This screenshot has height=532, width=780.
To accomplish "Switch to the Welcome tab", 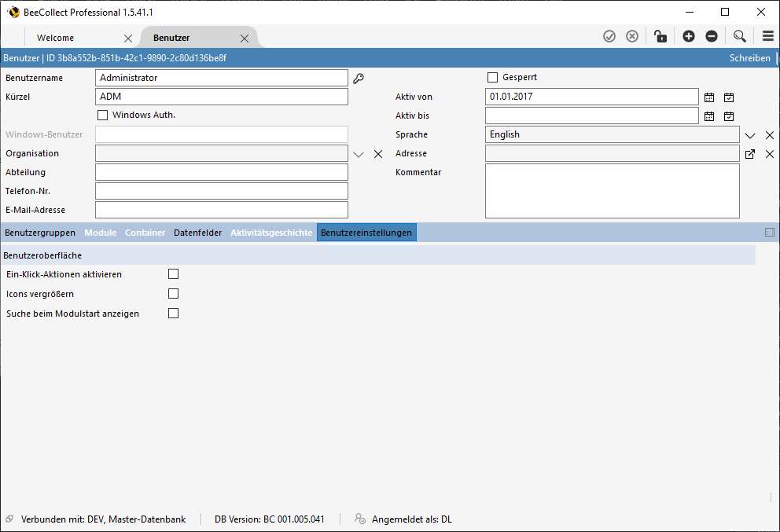I will [x=56, y=38].
